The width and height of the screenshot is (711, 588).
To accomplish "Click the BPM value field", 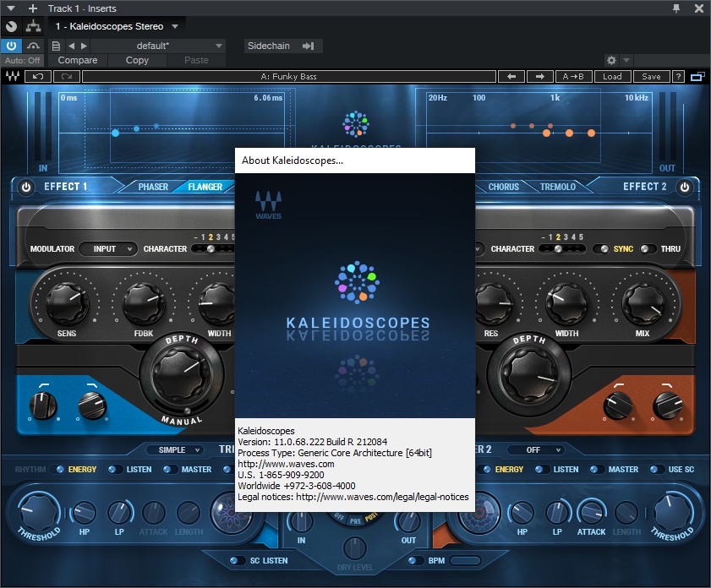I will click(x=465, y=560).
